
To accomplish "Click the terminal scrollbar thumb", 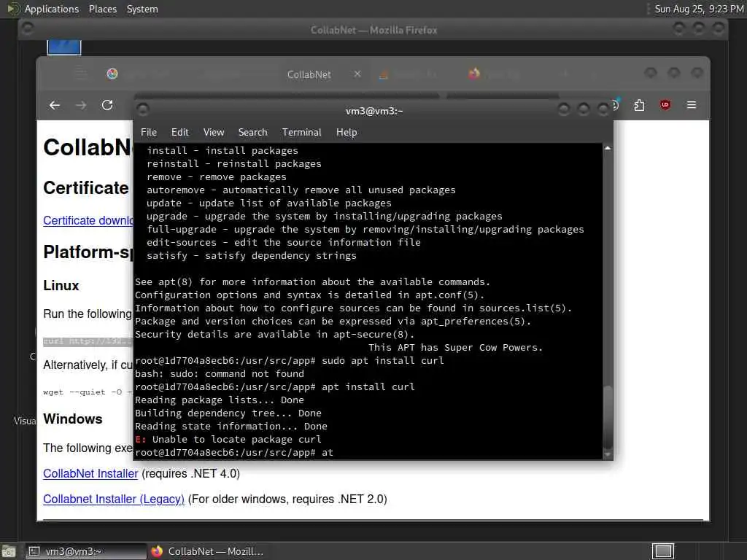I will point(608,416).
